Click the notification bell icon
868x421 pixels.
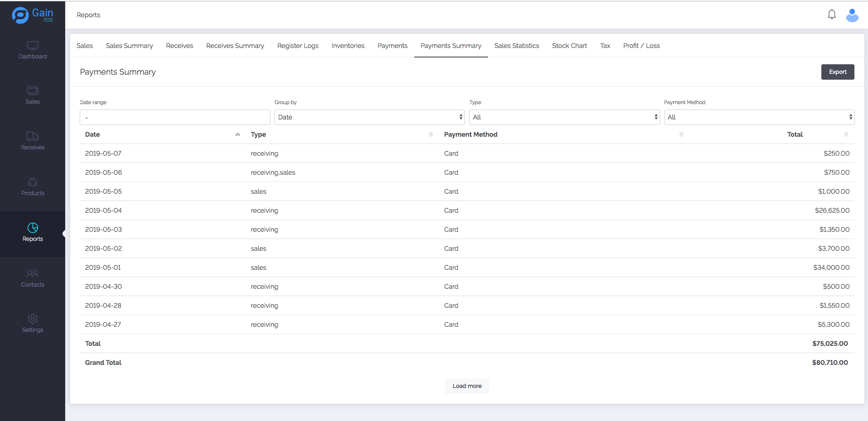tap(831, 14)
